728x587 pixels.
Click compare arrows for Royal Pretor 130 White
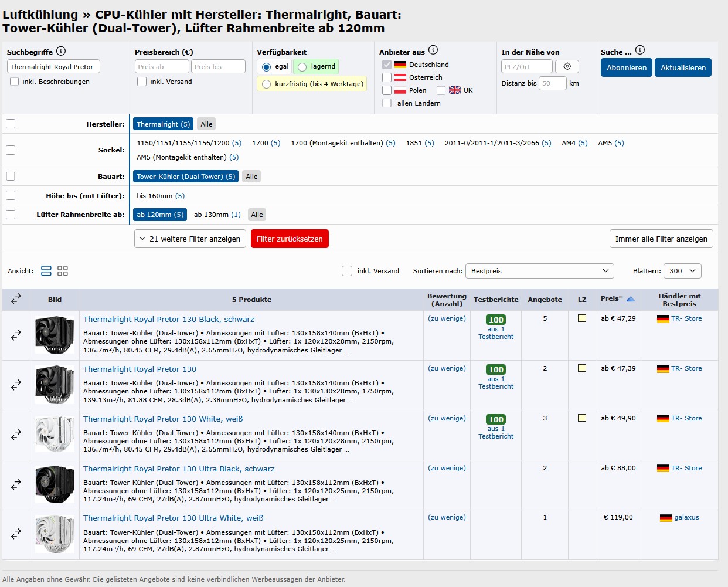[x=16, y=435]
